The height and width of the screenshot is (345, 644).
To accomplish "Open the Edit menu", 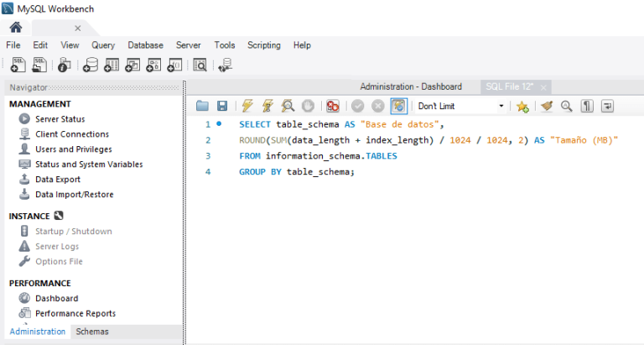I will [40, 45].
